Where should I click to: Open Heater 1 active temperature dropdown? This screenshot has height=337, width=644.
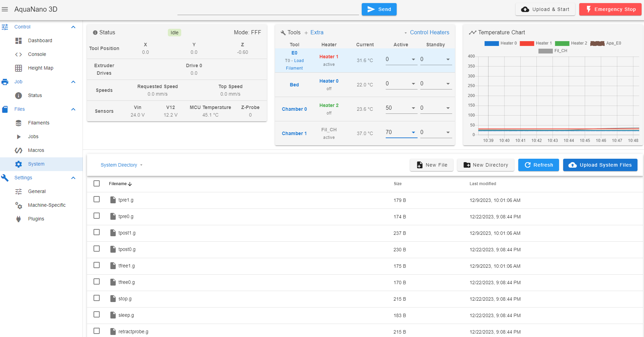pyautogui.click(x=413, y=59)
